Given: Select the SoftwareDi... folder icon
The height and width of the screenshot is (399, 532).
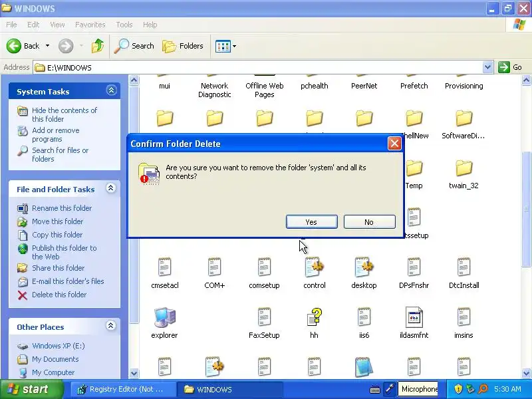Looking at the screenshot, I should [464, 118].
